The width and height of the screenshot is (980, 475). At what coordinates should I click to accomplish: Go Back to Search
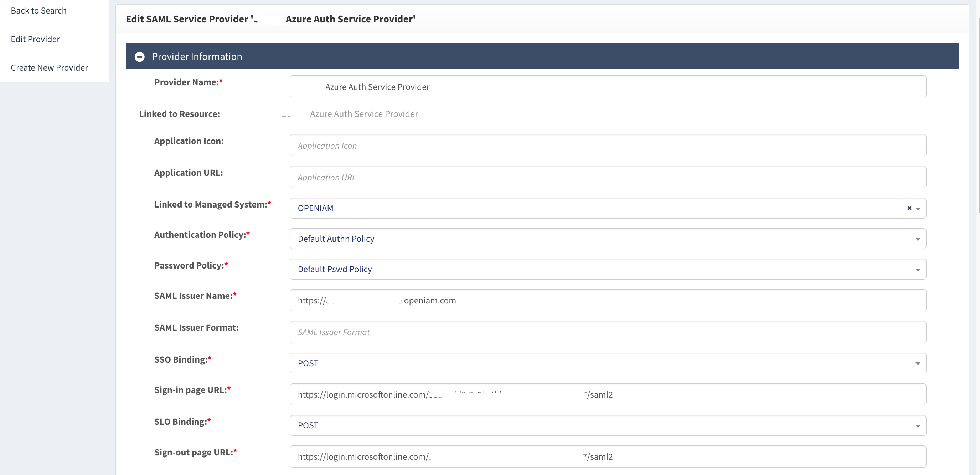[38, 11]
